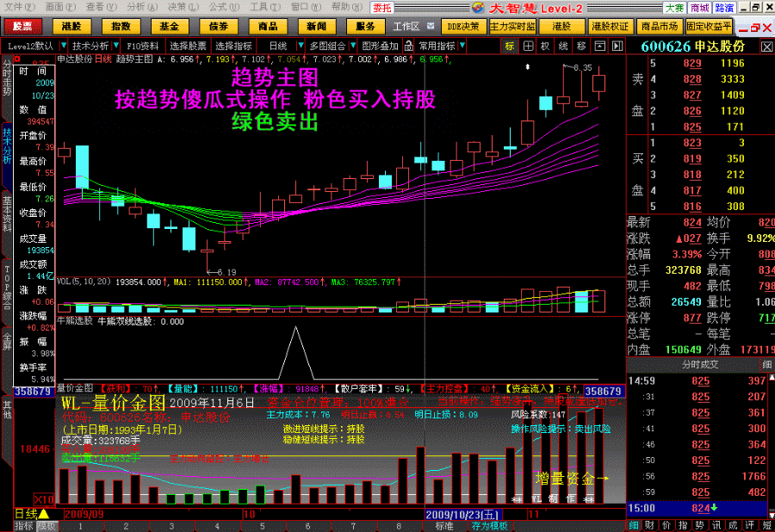Click the X10 scale marker on volume chart

(45, 499)
